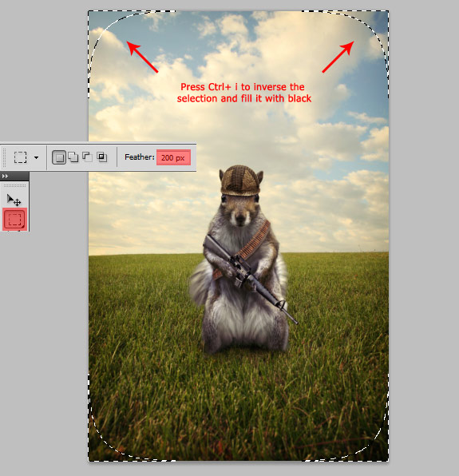Click the red "Press Ctrl+ i" instruction text

pyautogui.click(x=244, y=93)
